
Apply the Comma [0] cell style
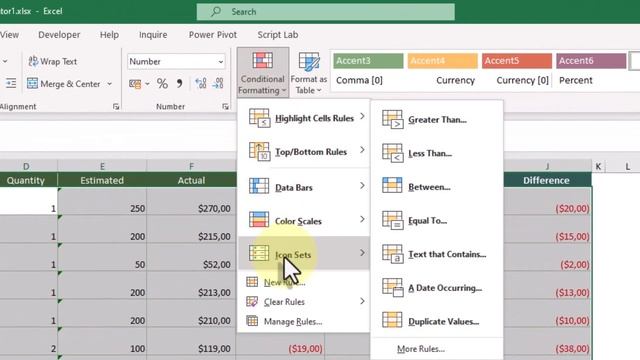[368, 80]
